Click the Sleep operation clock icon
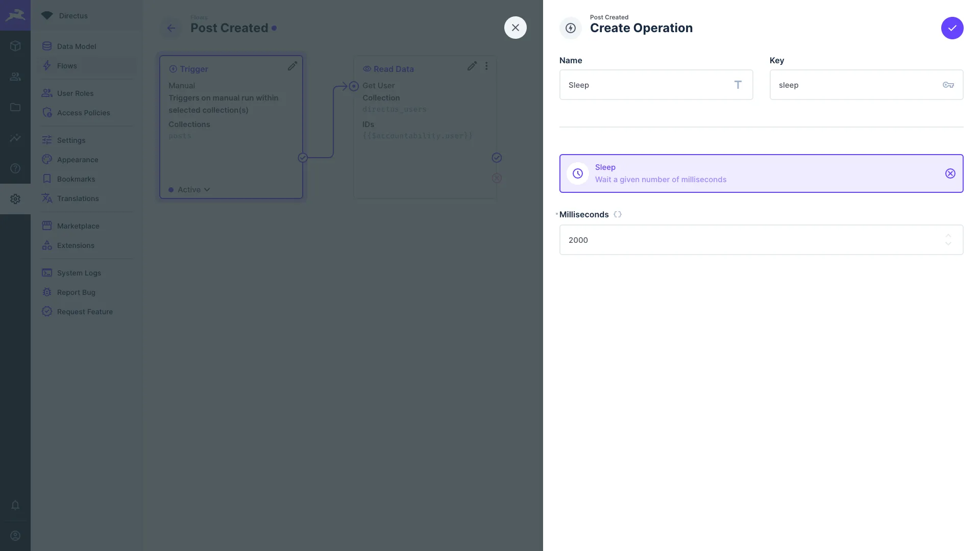This screenshot has height=551, width=980. pyautogui.click(x=577, y=173)
